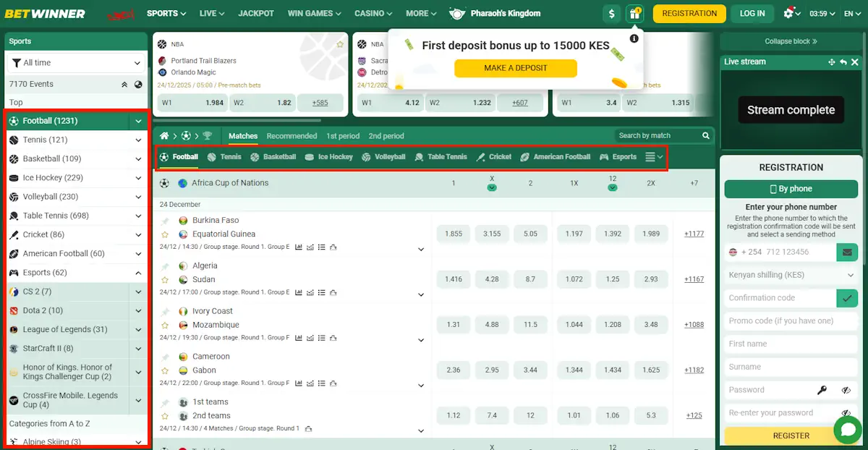Select the 1.855 odds for Burkina Faso

[454, 233]
